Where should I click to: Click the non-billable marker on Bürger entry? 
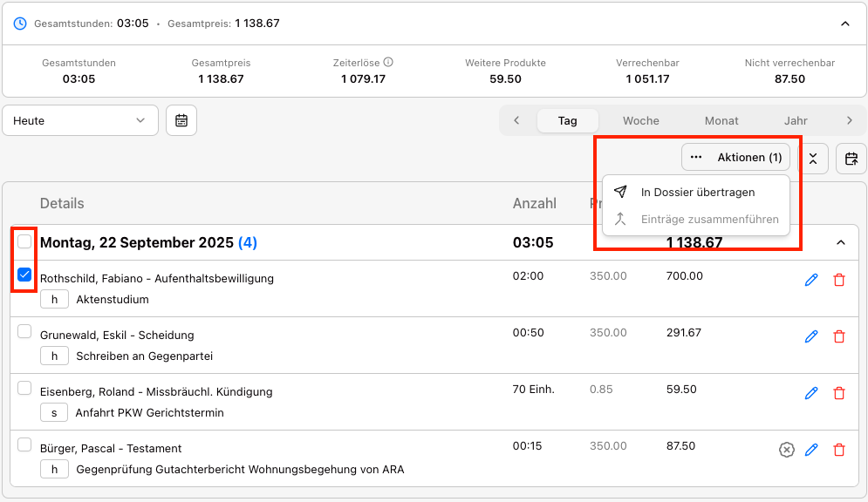pyautogui.click(x=786, y=450)
